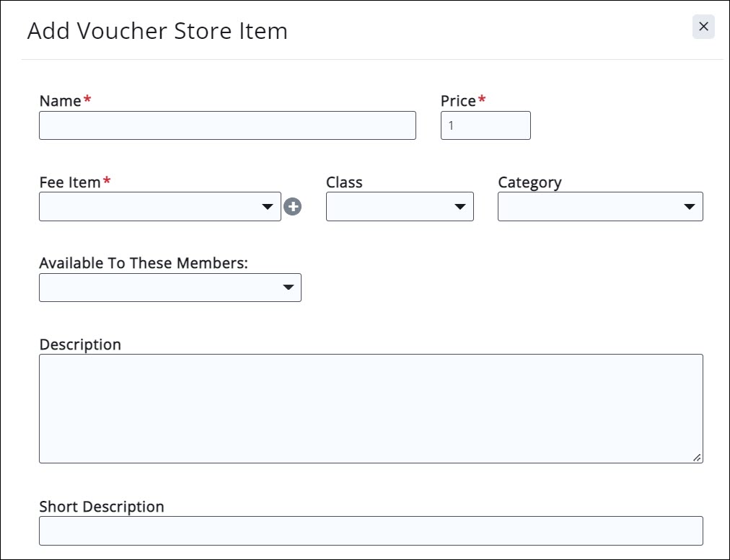This screenshot has height=560, width=730.
Task: Click the add new Fee Item plus icon
Action: [293, 207]
